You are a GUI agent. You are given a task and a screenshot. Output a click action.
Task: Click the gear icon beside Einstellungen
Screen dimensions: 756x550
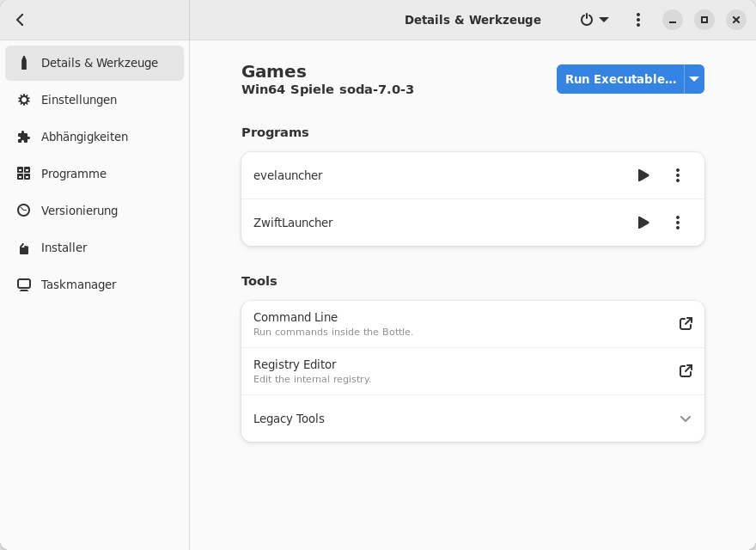point(24,100)
